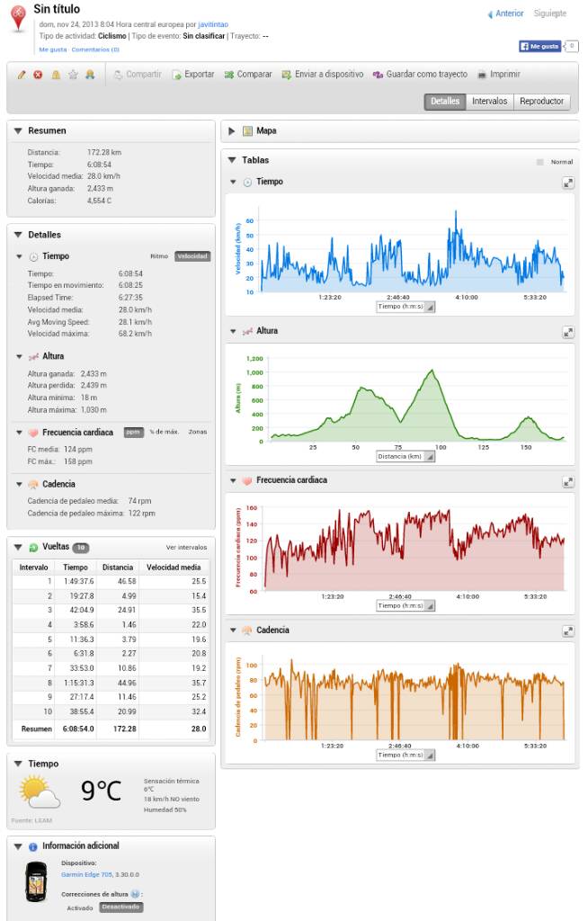The width and height of the screenshot is (588, 921).
Task: Maximize the Cadencia chart
Action: pyautogui.click(x=568, y=631)
